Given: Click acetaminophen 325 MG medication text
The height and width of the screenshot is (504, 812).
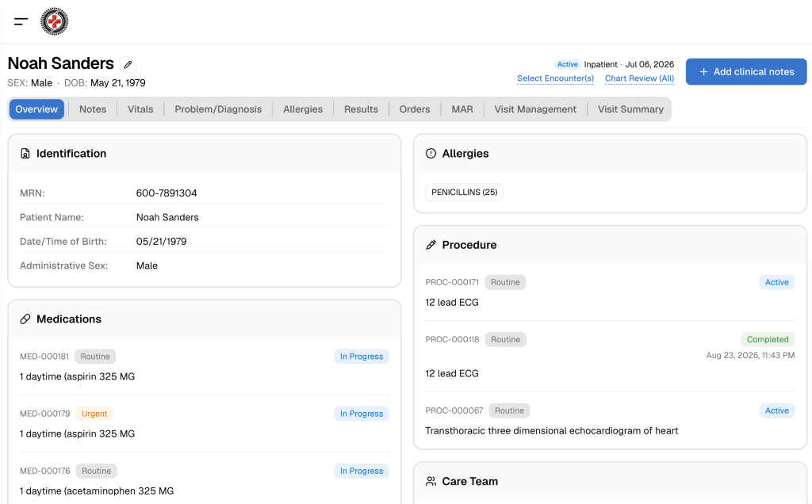Looking at the screenshot, I should (x=97, y=491).
